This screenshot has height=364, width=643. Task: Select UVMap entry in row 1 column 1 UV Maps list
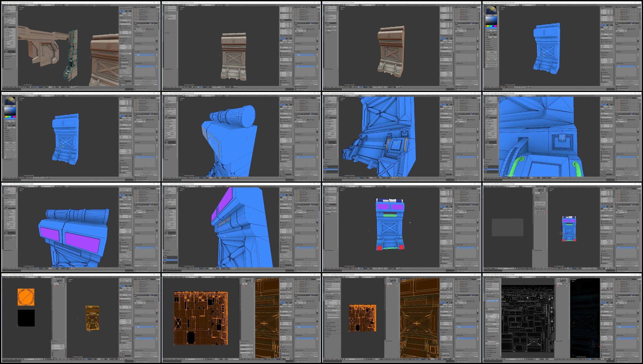145,55
